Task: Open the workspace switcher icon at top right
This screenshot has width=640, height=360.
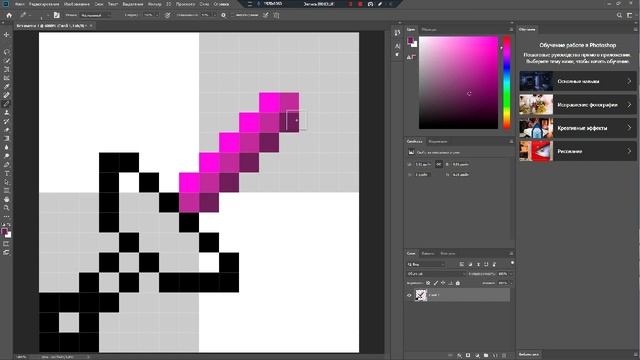Action: [629, 15]
